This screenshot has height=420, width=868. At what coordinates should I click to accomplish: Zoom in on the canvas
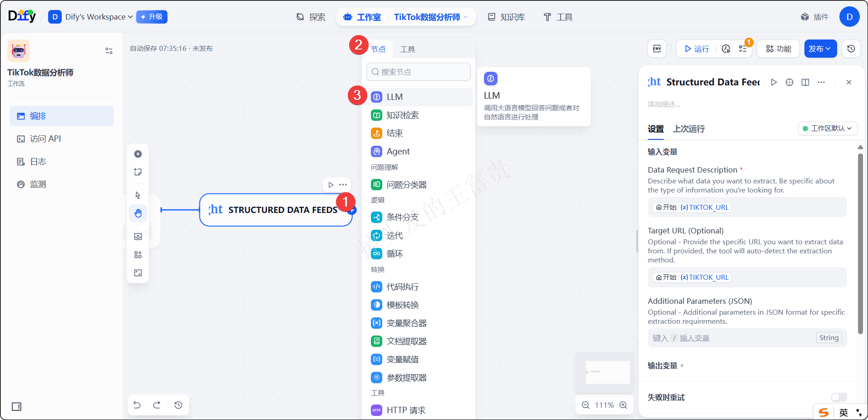click(x=623, y=405)
